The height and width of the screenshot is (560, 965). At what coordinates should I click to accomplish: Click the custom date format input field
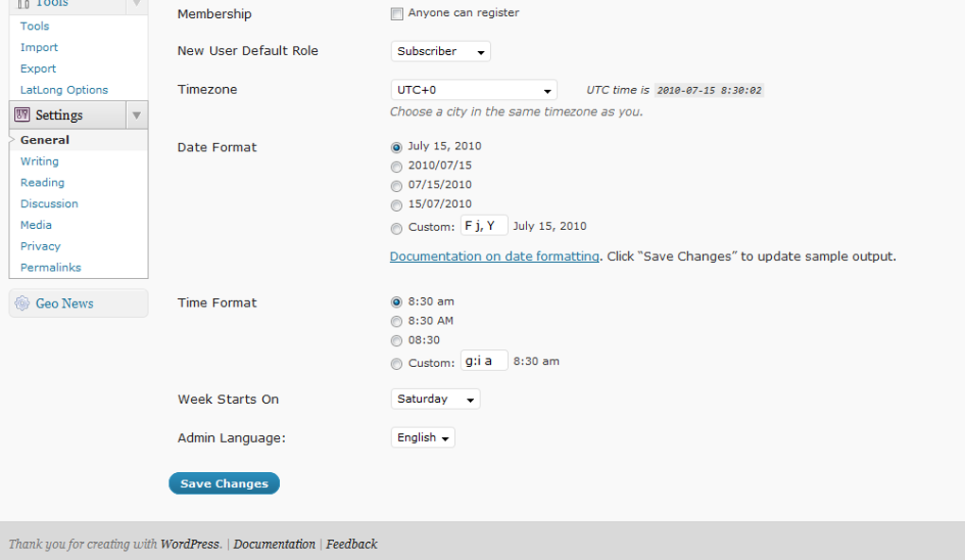483,225
